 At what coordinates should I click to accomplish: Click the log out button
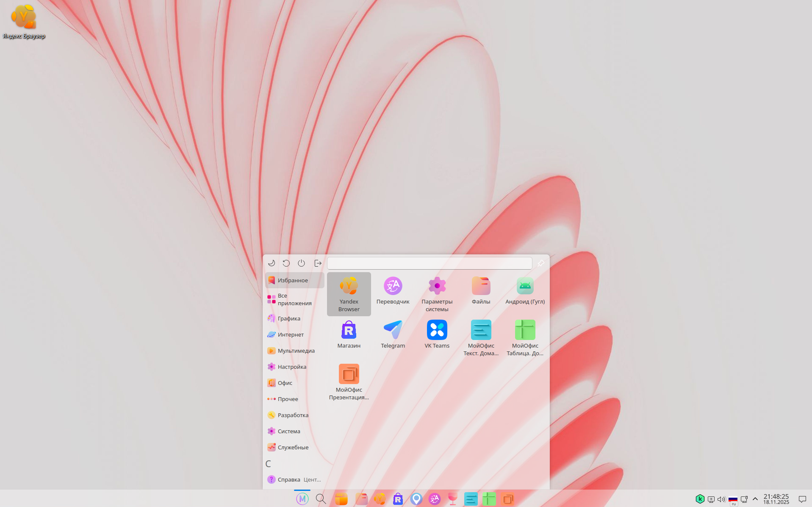[318, 263]
